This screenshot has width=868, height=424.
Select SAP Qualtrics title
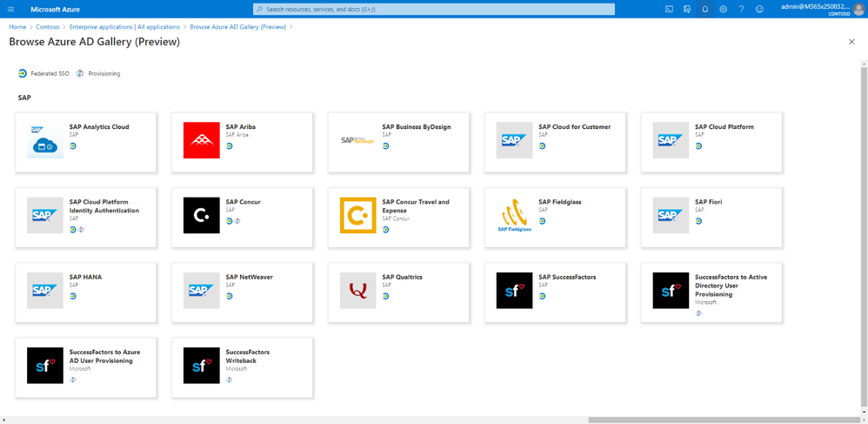pyautogui.click(x=404, y=277)
